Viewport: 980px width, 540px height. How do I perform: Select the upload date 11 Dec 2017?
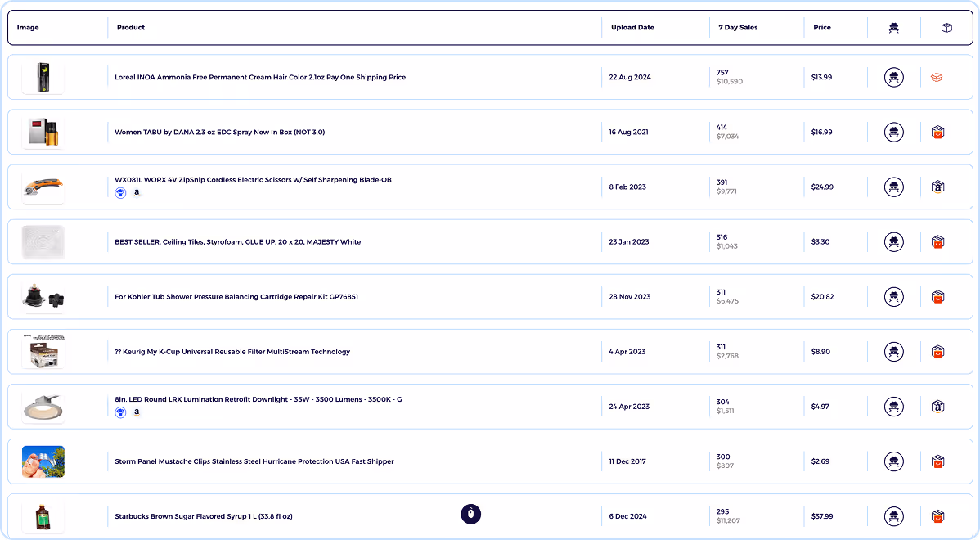tap(627, 462)
